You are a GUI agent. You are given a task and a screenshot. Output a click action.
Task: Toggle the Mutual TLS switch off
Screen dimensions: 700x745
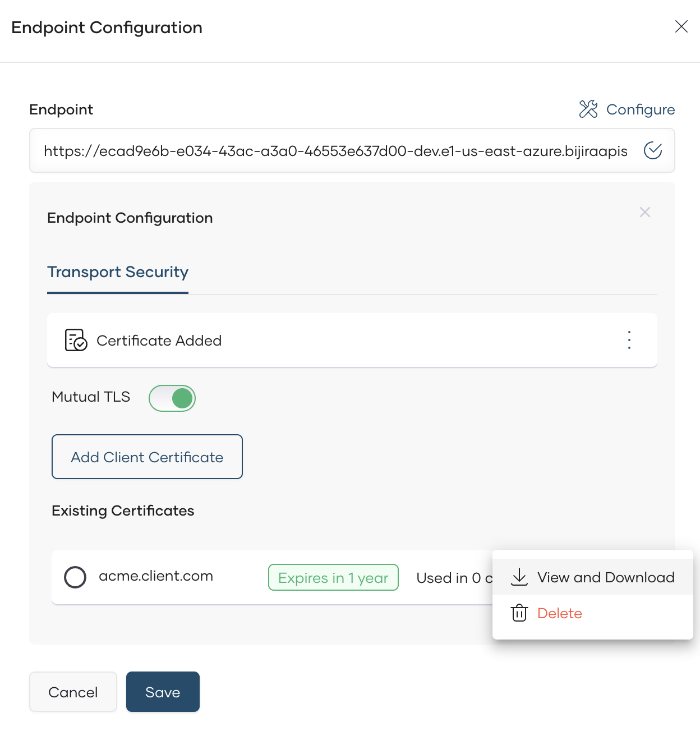tap(172, 398)
